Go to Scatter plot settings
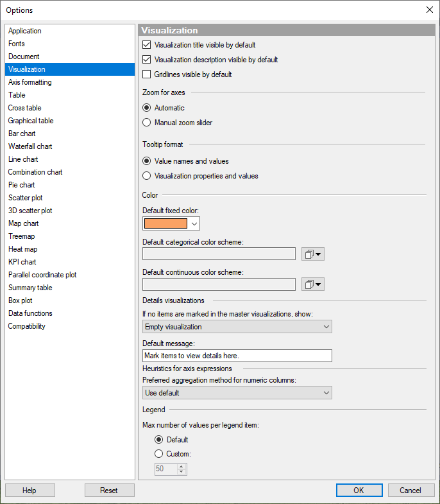 [x=25, y=198]
